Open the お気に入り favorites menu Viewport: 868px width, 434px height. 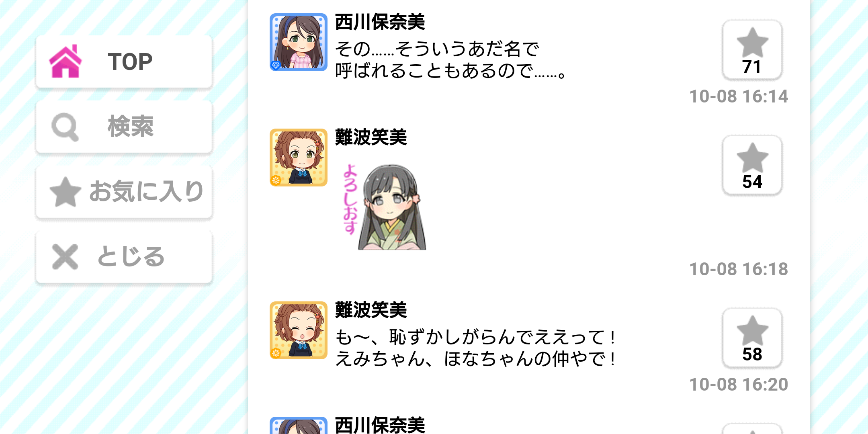pos(124,192)
